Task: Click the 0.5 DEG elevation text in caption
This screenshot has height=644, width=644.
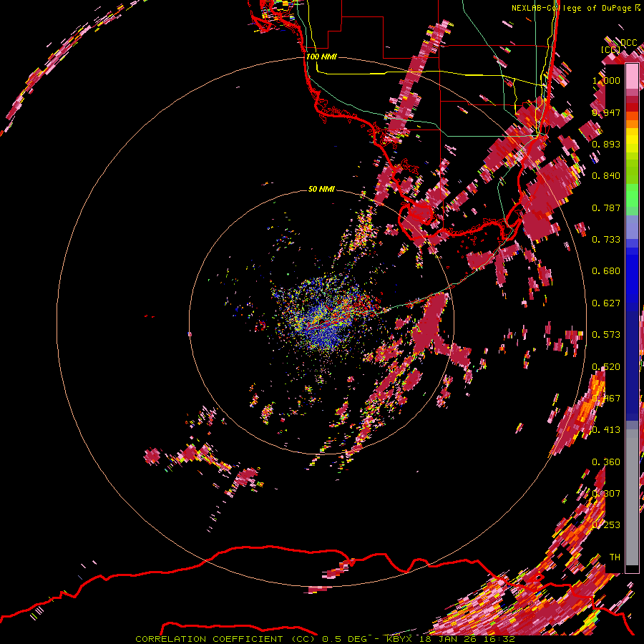Action: tap(344, 639)
